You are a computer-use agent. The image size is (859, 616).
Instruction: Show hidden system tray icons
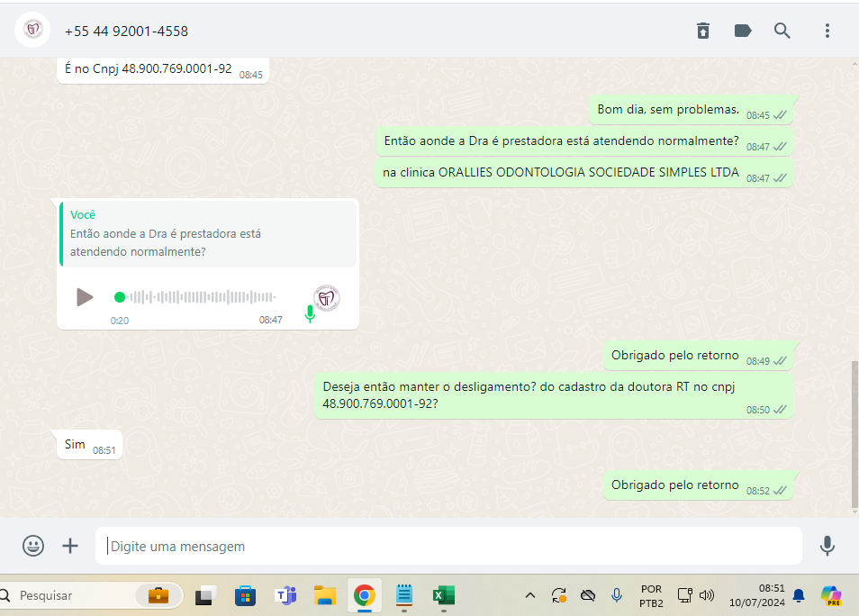(529, 595)
